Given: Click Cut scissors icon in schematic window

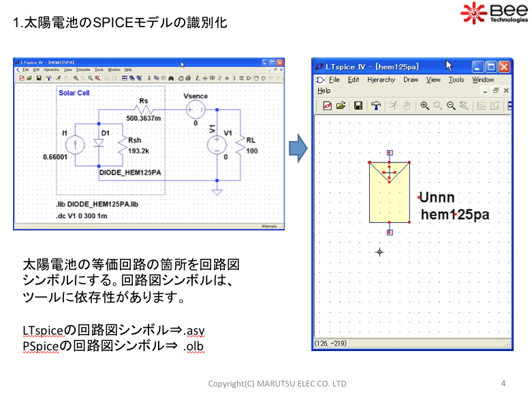Looking at the screenshot, I should (149, 78).
